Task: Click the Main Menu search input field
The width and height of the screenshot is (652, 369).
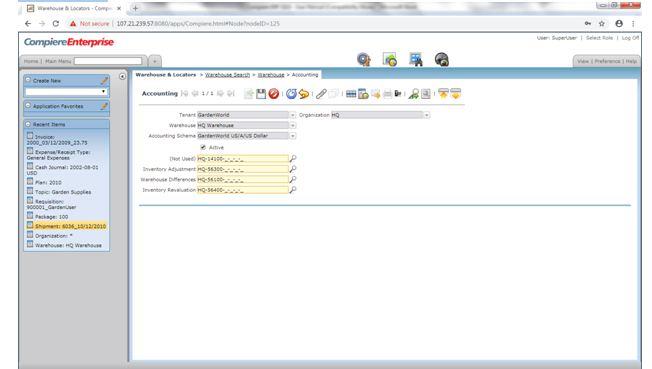Action: click(x=108, y=61)
